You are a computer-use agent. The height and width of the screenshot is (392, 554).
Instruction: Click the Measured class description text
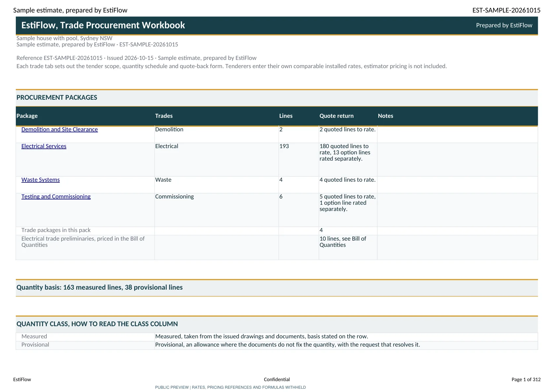pyautogui.click(x=262, y=336)
